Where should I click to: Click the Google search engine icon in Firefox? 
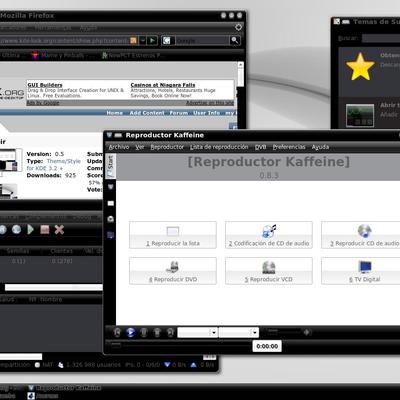(x=167, y=40)
